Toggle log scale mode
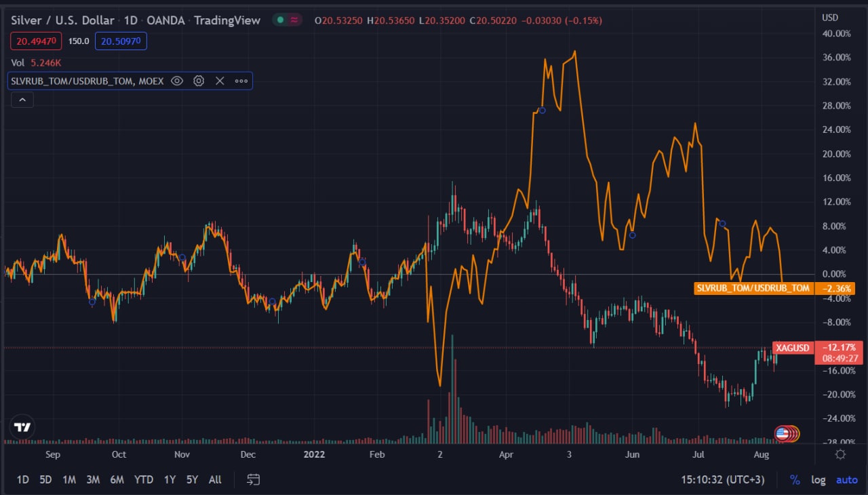 [x=818, y=479]
